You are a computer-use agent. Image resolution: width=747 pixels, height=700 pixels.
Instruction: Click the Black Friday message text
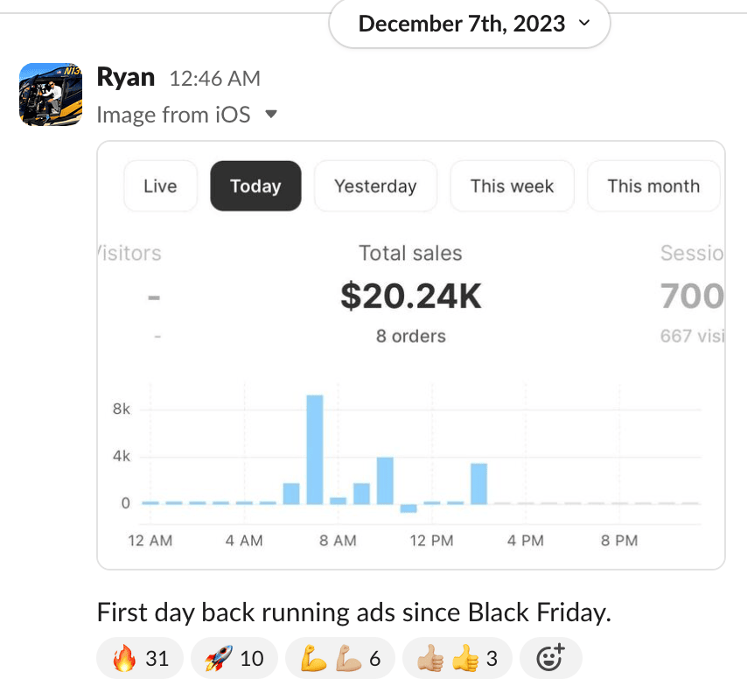(x=353, y=612)
